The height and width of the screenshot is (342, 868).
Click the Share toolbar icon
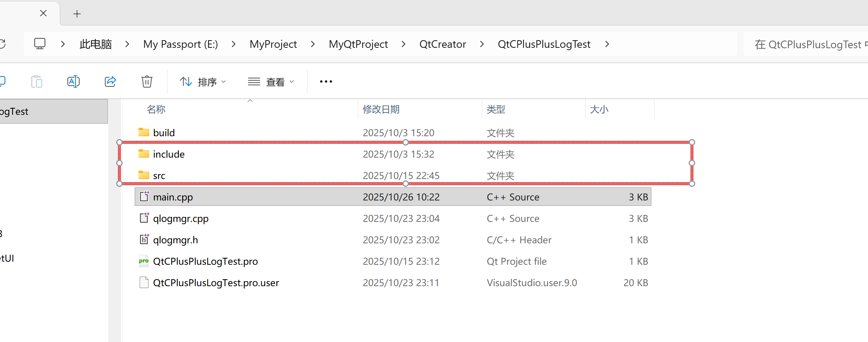tap(110, 81)
